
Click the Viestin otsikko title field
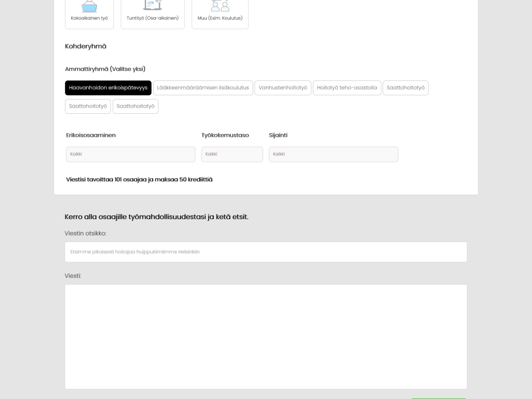tap(265, 252)
